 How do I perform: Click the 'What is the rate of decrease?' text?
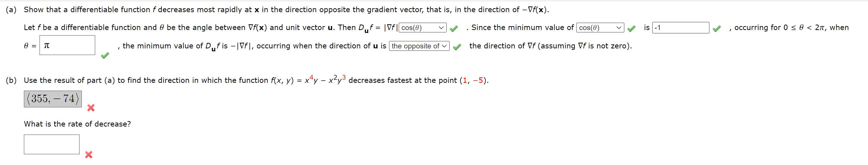[77, 124]
